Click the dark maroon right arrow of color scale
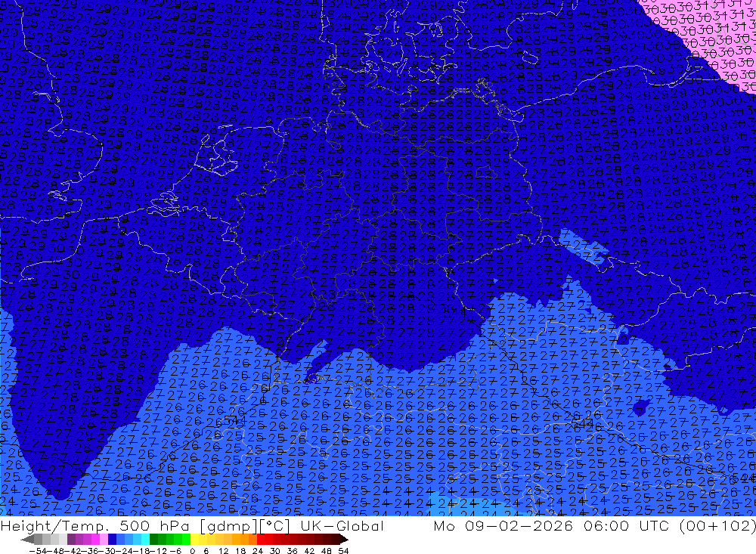This screenshot has height=554, width=756. point(344,539)
